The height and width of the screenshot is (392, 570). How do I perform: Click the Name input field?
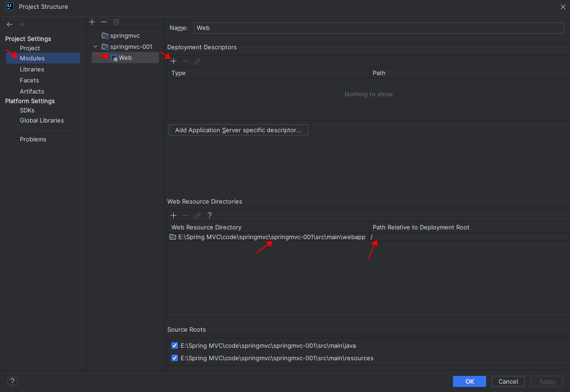[x=379, y=28]
